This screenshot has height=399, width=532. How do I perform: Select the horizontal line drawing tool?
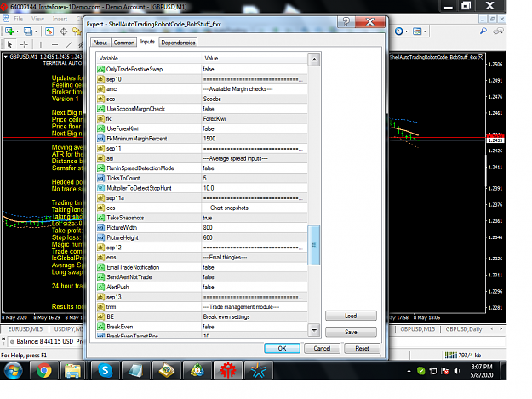(55, 44)
